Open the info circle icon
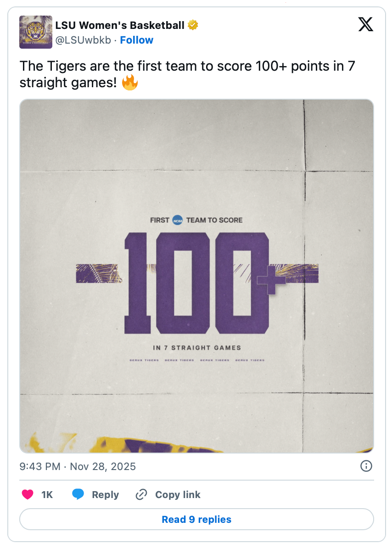 coord(366,466)
